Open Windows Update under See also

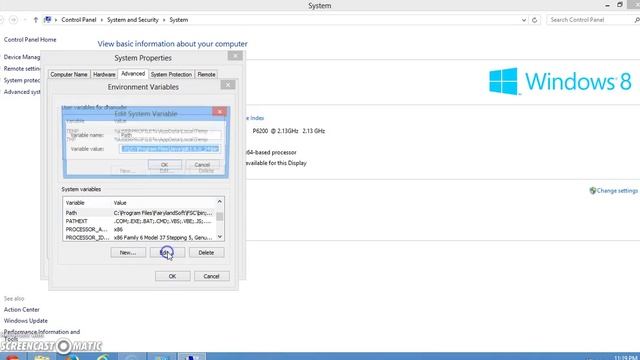pyautogui.click(x=26, y=321)
